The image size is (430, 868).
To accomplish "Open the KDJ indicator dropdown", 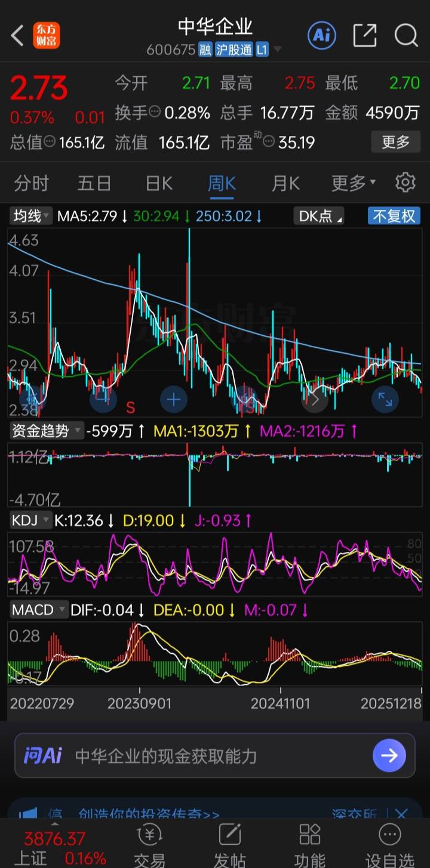I will 30,520.
